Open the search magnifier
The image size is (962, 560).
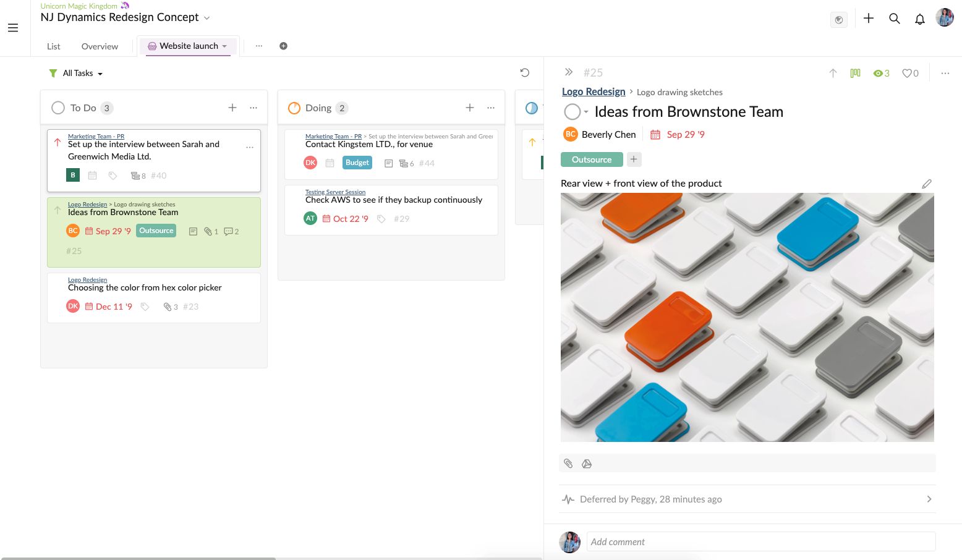pyautogui.click(x=894, y=19)
